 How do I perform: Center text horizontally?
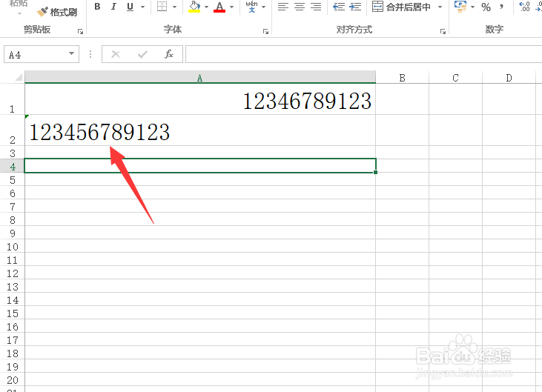coord(300,7)
